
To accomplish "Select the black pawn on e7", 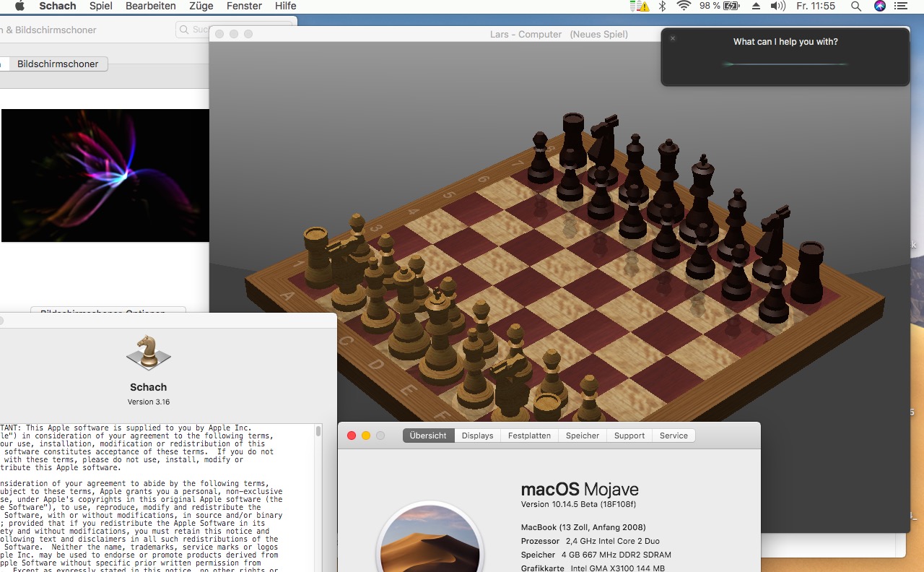I will pyautogui.click(x=666, y=231).
